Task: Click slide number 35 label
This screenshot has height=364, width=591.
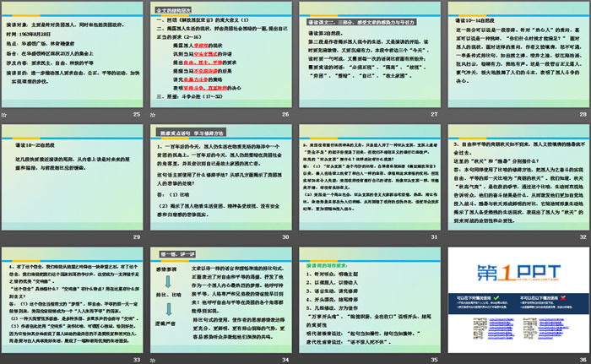Action: tap(434, 360)
